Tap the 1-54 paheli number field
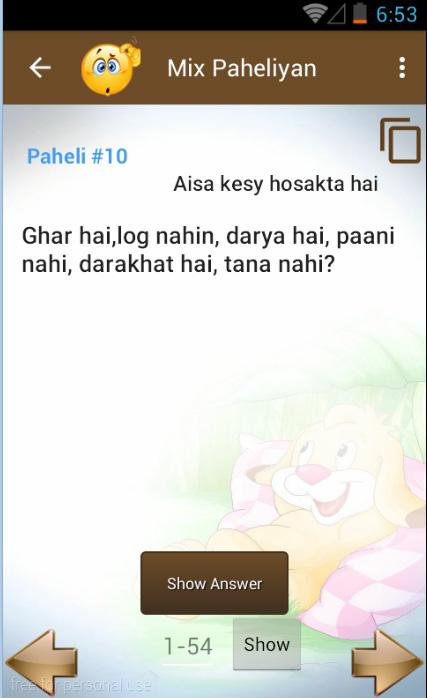This screenshot has height=698, width=427. click(188, 646)
